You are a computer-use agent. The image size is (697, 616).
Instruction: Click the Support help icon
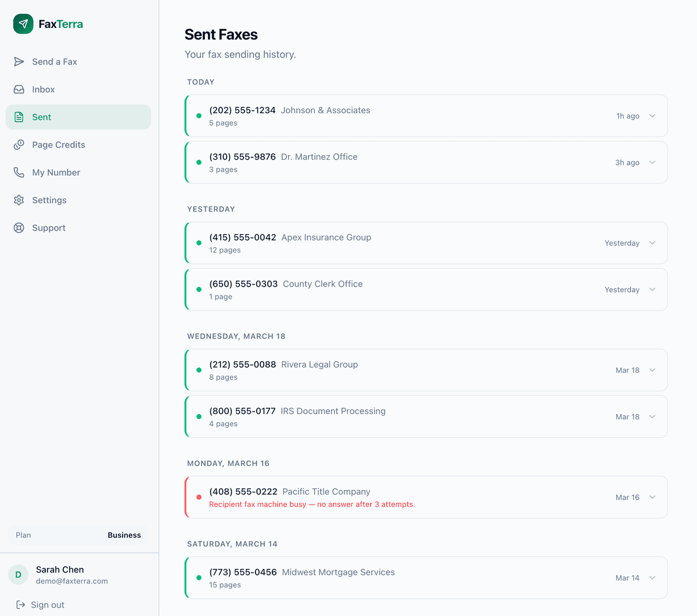[x=19, y=228]
